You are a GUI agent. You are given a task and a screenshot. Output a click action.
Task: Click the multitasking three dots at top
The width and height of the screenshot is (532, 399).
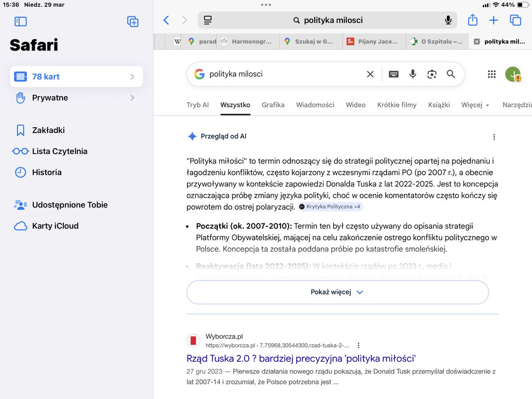[266, 5]
